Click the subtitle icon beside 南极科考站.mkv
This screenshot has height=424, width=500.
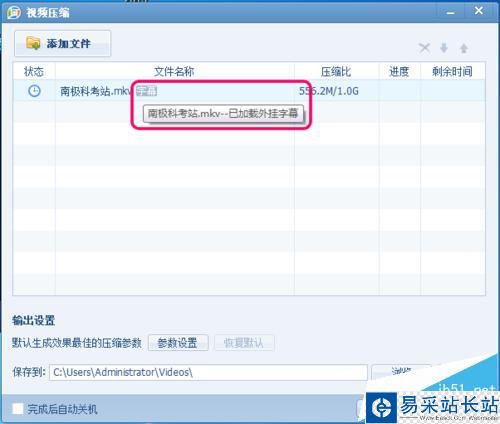tap(146, 91)
